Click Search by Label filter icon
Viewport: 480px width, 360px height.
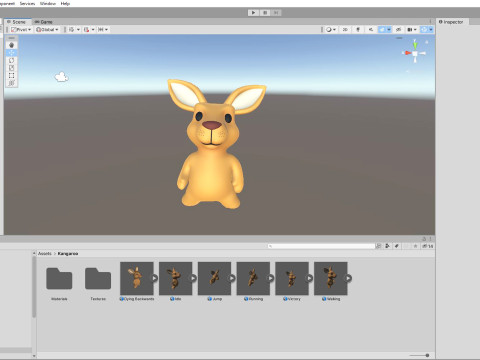(397, 246)
